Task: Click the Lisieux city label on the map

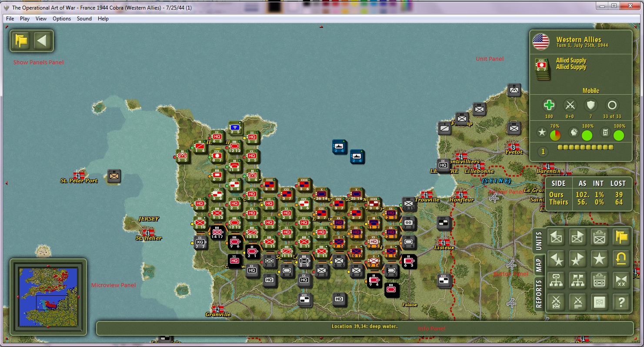Action: click(x=444, y=248)
